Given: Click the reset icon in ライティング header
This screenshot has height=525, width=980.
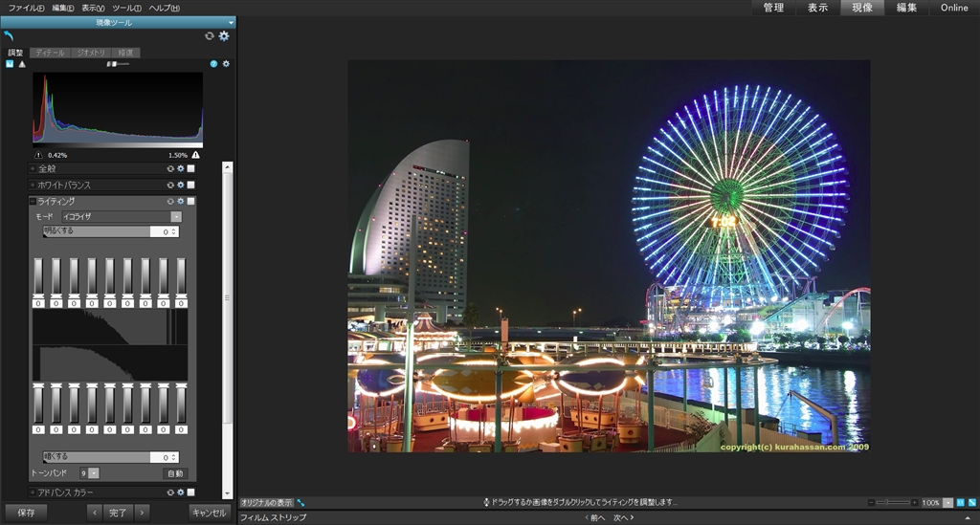Looking at the screenshot, I should coord(170,202).
